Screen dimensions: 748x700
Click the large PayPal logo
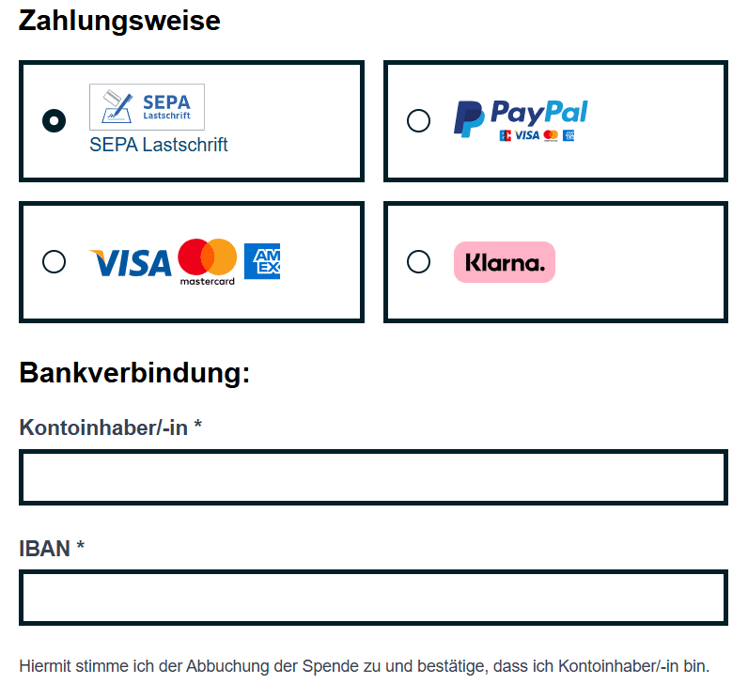coord(521,115)
